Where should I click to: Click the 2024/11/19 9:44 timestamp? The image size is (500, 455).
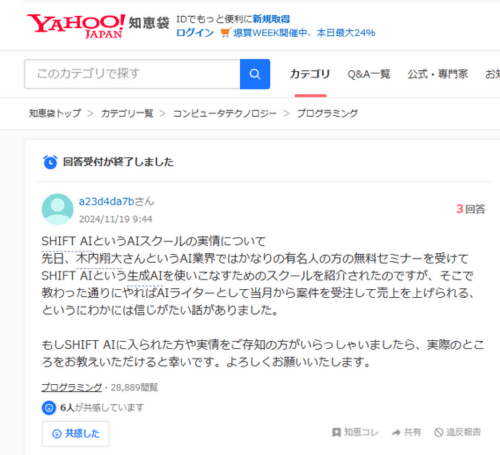pos(115,219)
